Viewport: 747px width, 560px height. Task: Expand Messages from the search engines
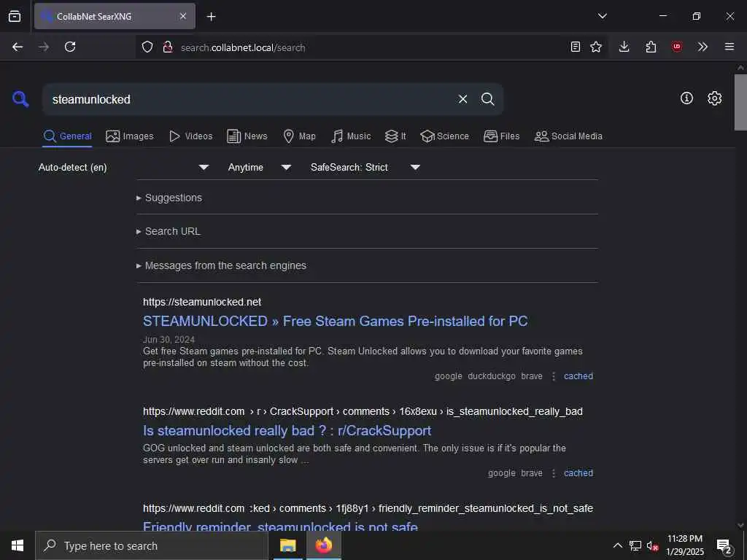[x=221, y=265]
